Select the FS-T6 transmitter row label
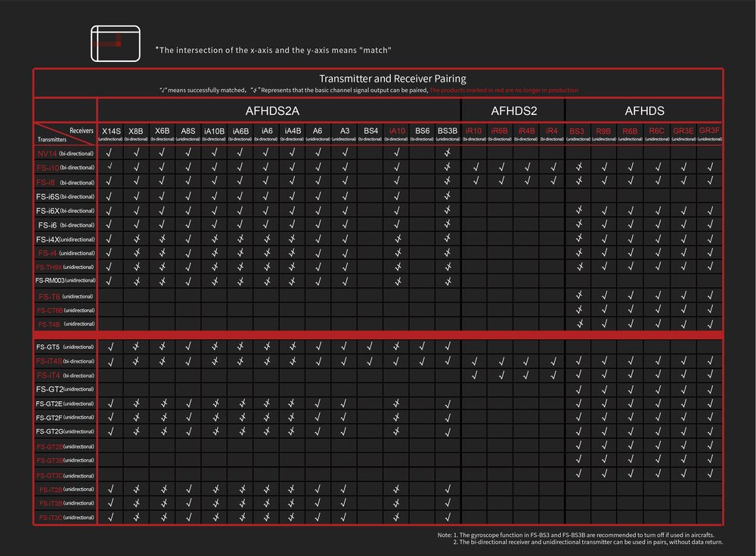 66,297
